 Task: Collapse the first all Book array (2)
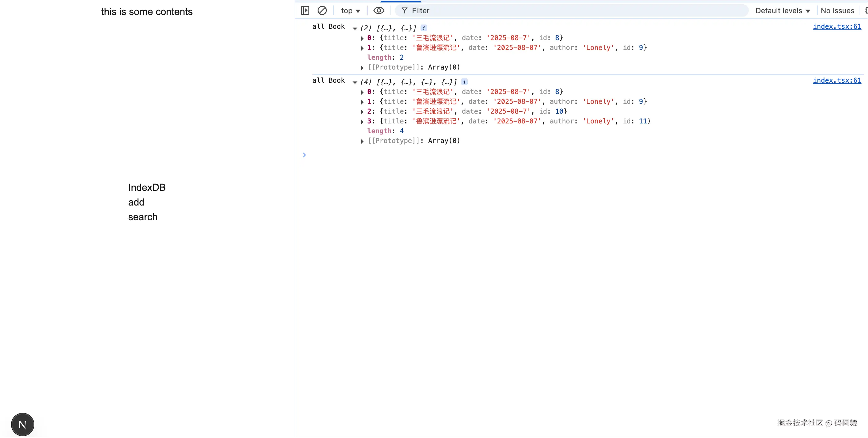click(x=355, y=28)
